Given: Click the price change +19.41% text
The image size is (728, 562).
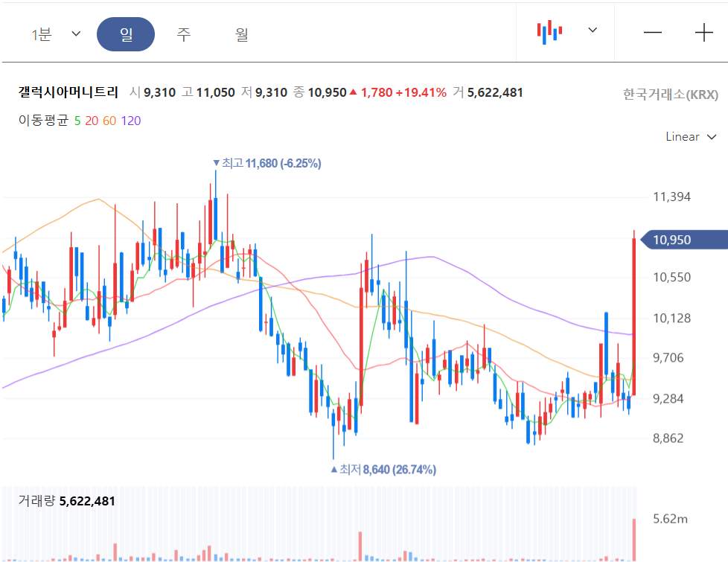Looking at the screenshot, I should (x=421, y=92).
